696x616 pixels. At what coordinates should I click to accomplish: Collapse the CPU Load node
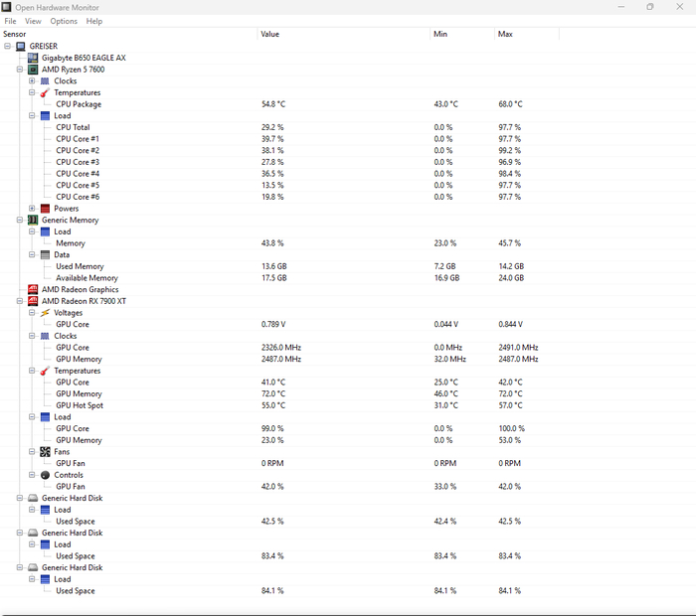[x=32, y=116]
